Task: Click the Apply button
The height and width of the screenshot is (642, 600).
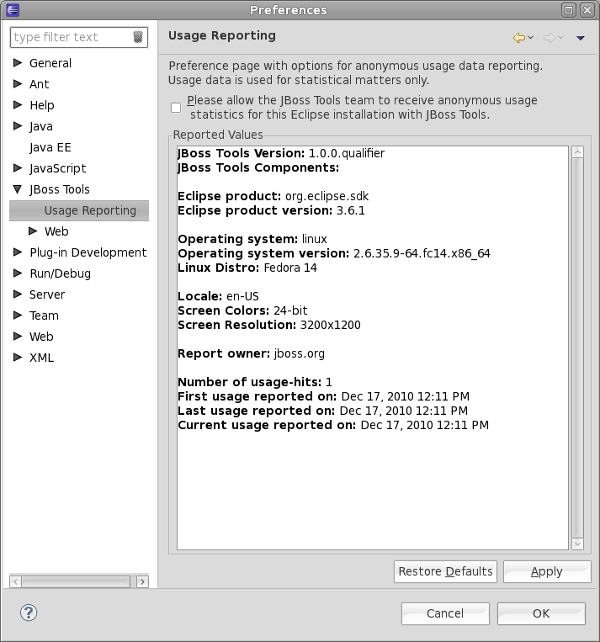Action: point(546,572)
